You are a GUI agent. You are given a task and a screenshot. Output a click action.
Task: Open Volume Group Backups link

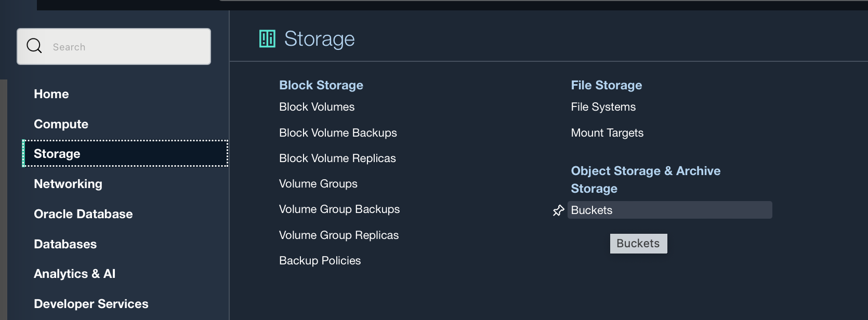[339, 209]
